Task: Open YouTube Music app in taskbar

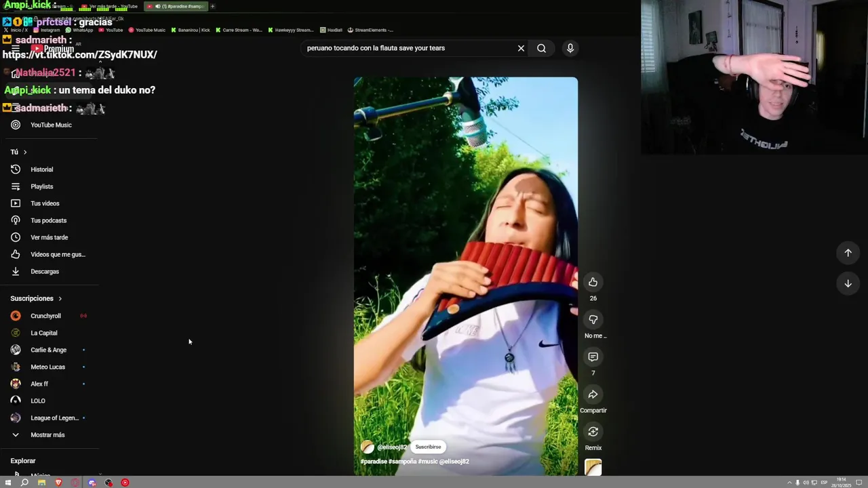Action: tap(125, 483)
